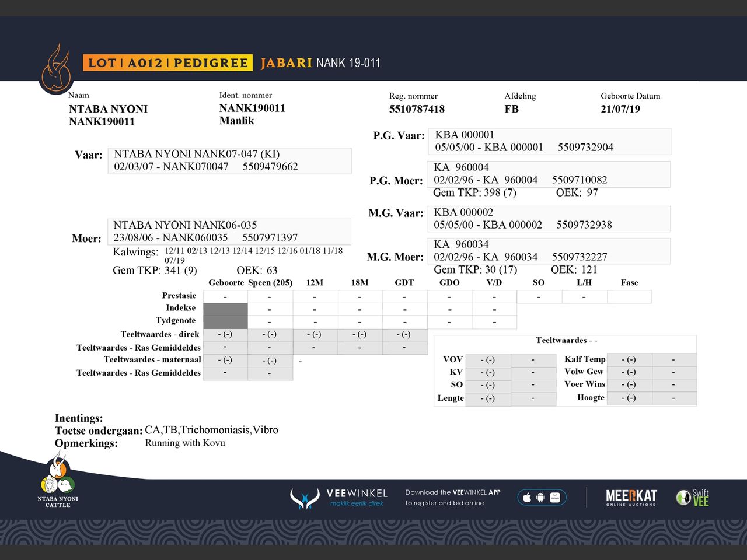Click the tests text 'CA,TB,Trichomoniasis,Vibro'
This screenshot has height=560, width=747.
211,430
